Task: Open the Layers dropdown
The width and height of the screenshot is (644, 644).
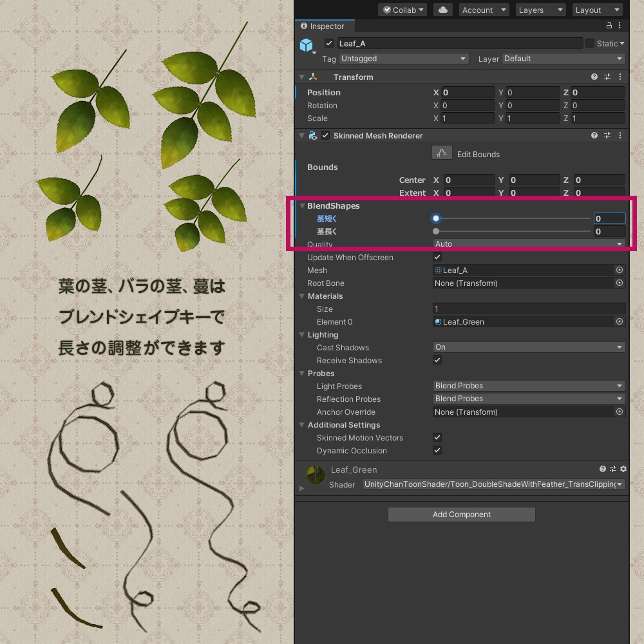Action: click(540, 10)
